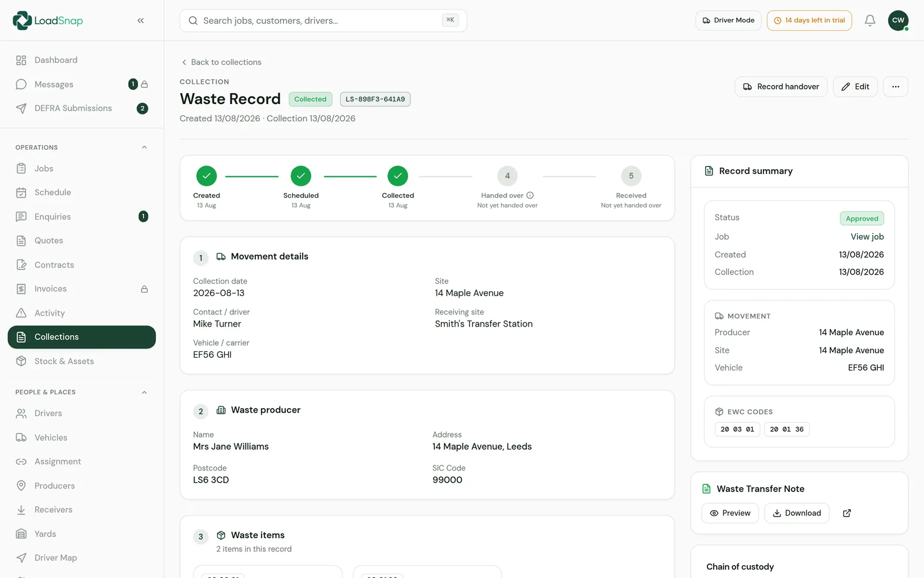Open Producers page

pyautogui.click(x=81, y=486)
